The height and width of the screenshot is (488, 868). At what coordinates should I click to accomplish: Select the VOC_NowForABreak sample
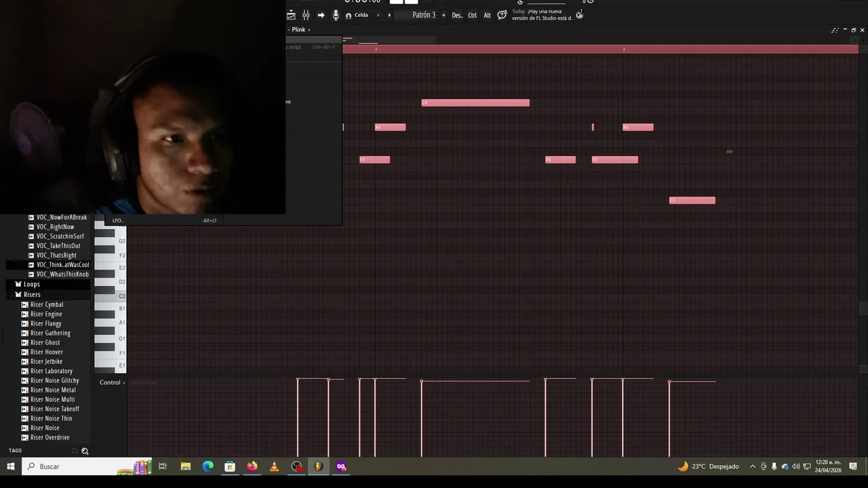click(58, 218)
